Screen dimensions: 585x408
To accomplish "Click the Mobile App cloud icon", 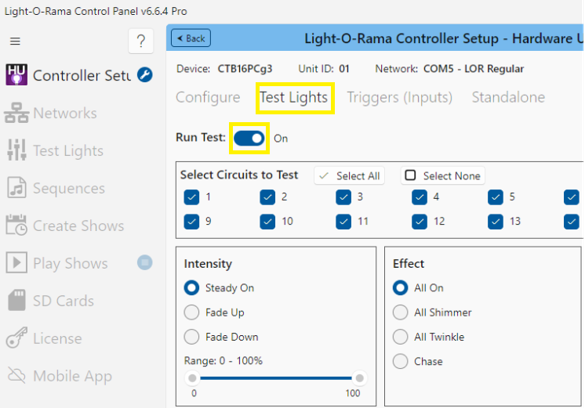I will click(x=16, y=375).
